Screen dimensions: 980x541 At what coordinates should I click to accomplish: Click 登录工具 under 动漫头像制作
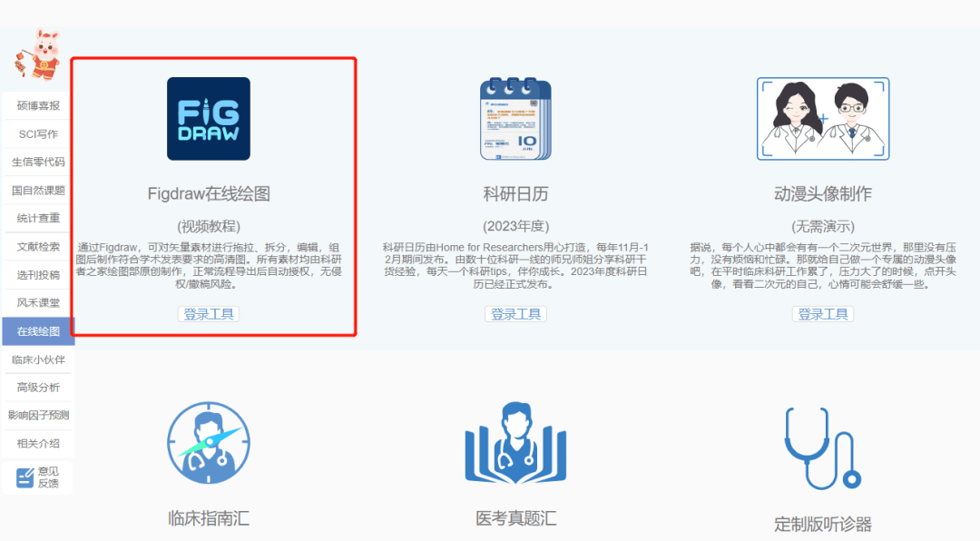coord(822,314)
